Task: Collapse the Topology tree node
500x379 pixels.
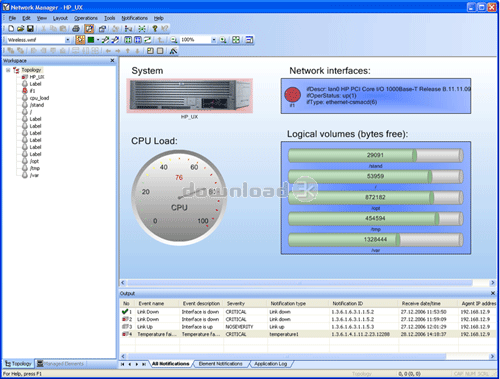Action: pos(8,70)
